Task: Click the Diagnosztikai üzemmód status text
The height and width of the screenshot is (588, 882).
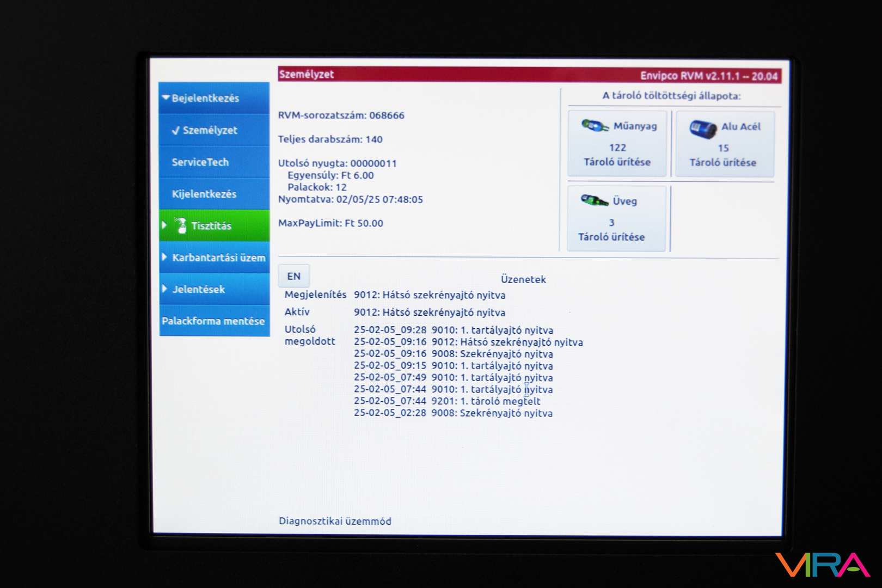Action: 335,521
